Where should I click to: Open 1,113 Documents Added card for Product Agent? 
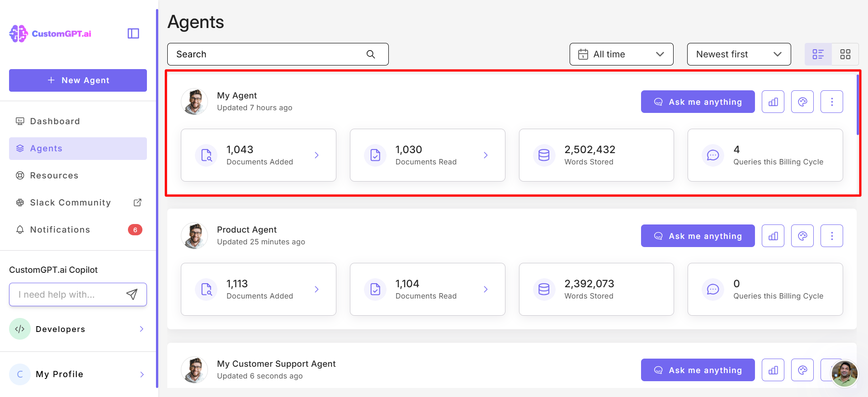259,290
